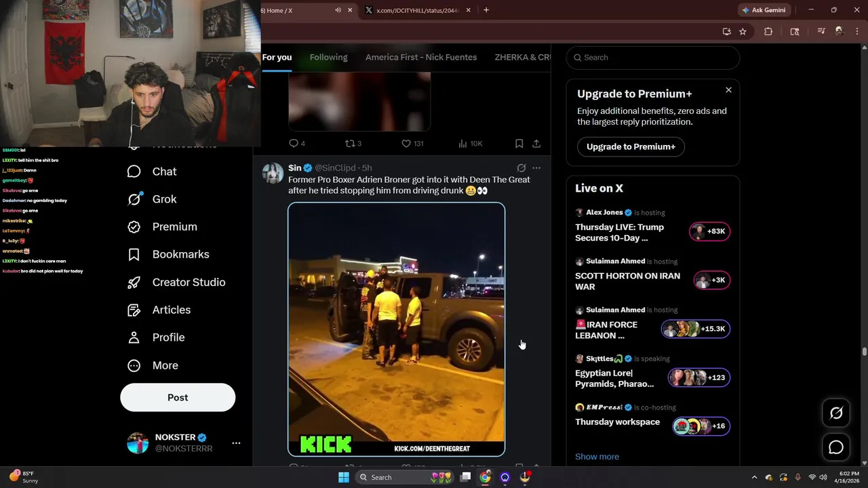The height and width of the screenshot is (488, 868).
Task: Open the taskbar volume control
Action: click(x=823, y=477)
